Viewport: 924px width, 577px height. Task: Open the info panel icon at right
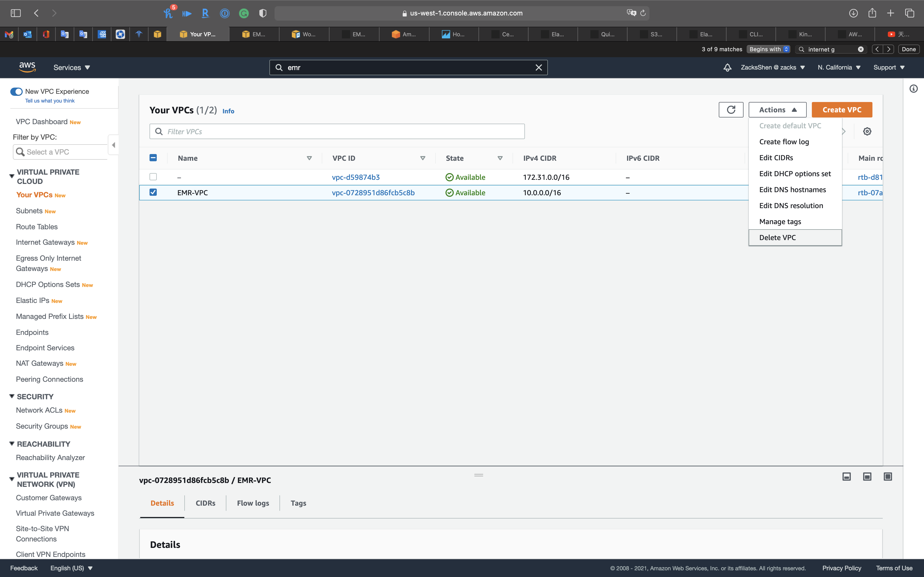[x=913, y=89]
